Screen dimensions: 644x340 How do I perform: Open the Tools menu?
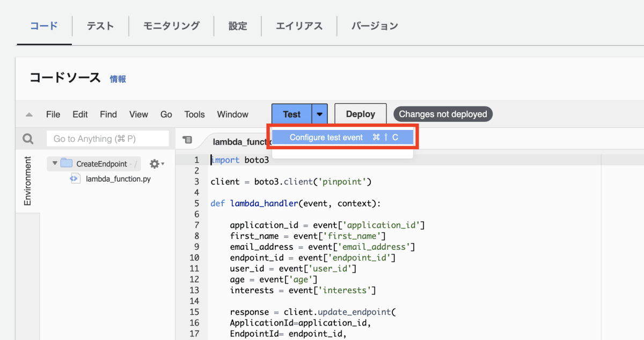194,114
